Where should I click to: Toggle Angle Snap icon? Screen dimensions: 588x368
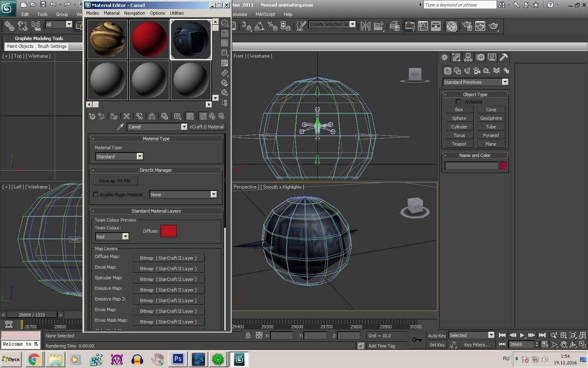coord(259,26)
